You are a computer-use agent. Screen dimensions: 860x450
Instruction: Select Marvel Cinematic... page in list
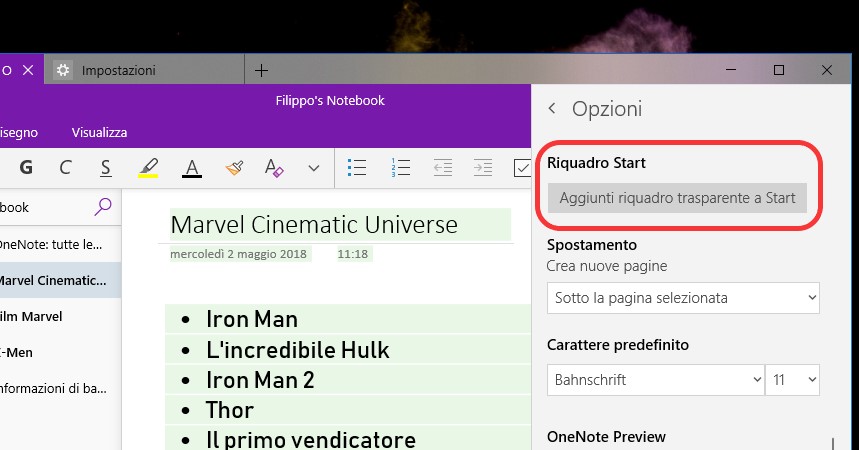click(60, 280)
